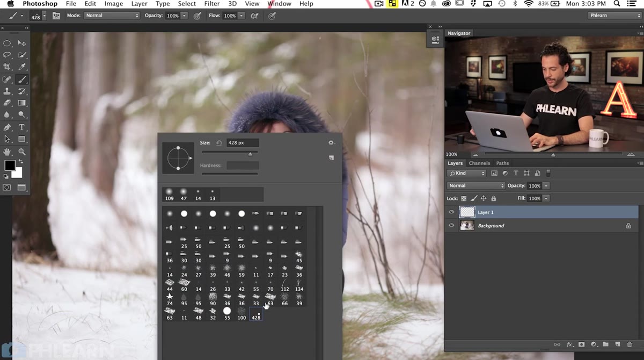Select the Brush tool in toolbox
Screen dimensions: 644x360
pos(22,79)
